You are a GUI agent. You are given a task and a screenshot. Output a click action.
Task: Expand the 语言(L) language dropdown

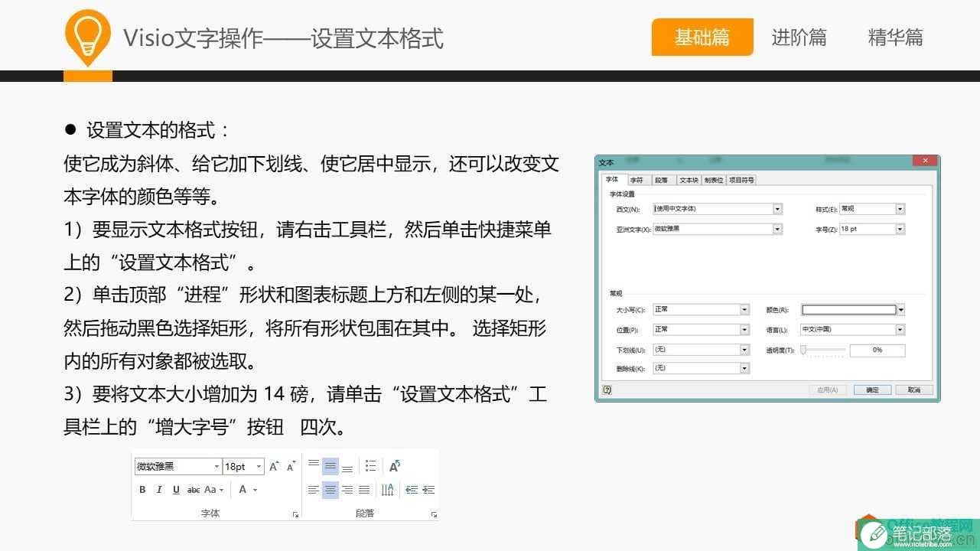pos(900,330)
